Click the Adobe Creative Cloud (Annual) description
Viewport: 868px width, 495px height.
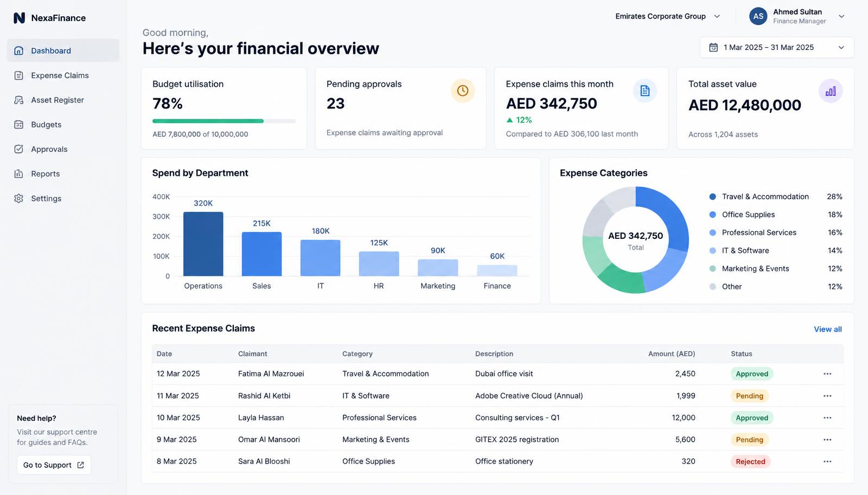[529, 396]
